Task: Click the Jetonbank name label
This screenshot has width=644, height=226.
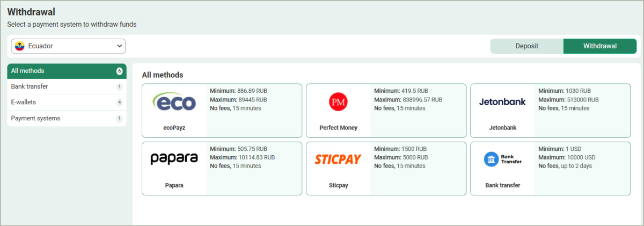Action: pos(502,128)
